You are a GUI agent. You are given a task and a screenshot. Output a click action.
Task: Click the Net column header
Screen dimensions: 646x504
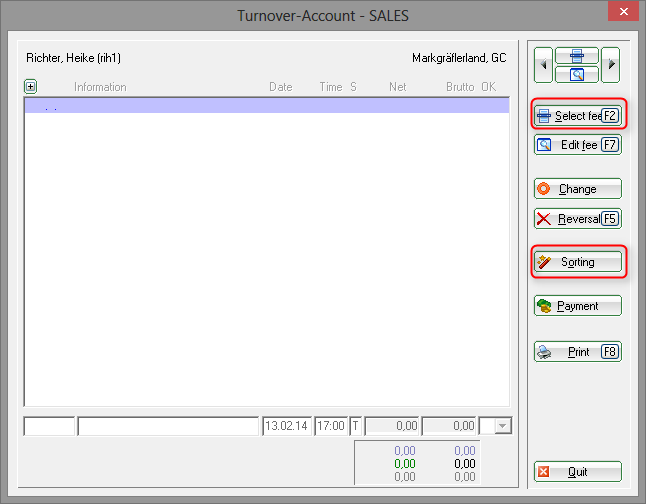point(398,87)
